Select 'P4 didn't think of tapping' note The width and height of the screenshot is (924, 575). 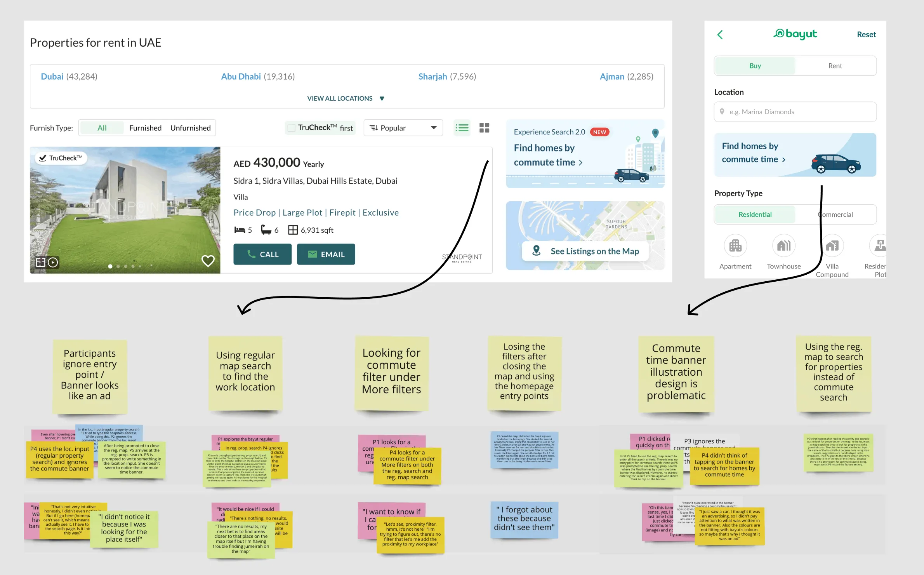(x=724, y=465)
